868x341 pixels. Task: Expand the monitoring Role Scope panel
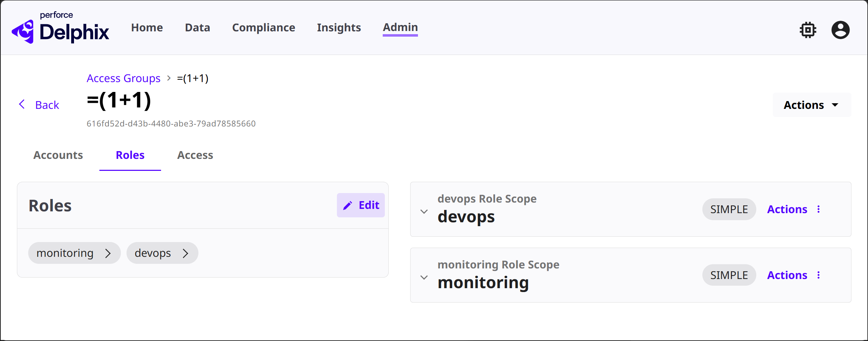[424, 277]
